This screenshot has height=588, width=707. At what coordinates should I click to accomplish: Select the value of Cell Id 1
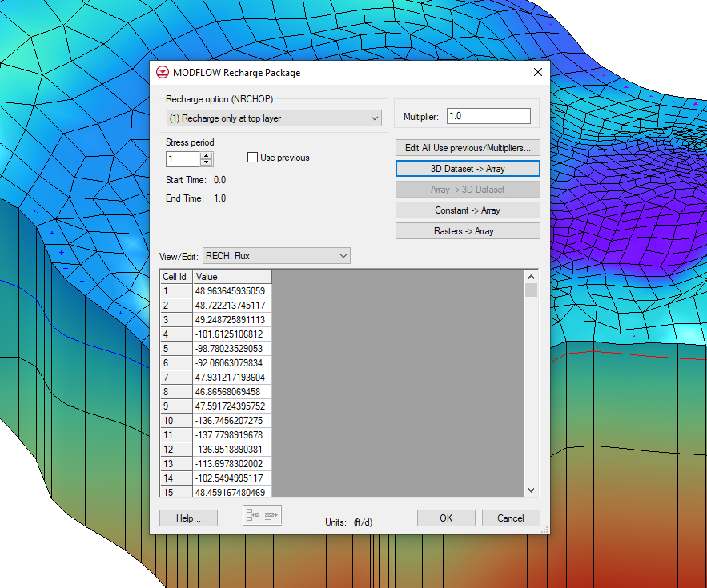click(232, 290)
